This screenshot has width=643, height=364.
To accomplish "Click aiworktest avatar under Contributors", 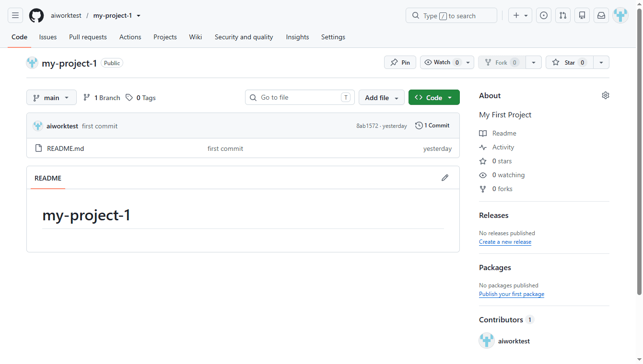I will point(487,341).
